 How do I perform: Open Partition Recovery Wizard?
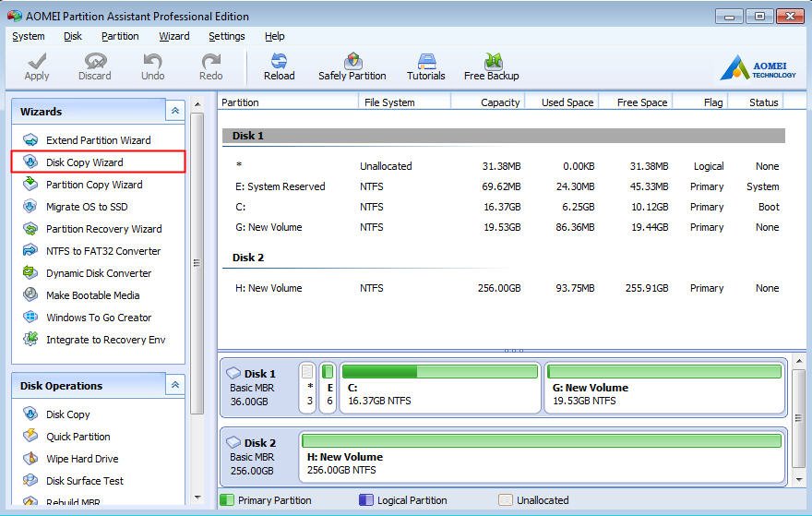click(103, 229)
